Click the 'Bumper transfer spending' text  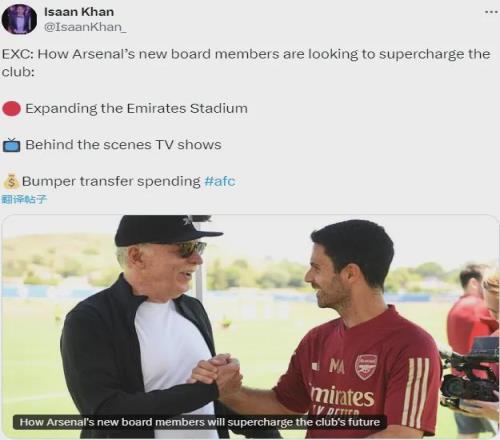tap(111, 181)
